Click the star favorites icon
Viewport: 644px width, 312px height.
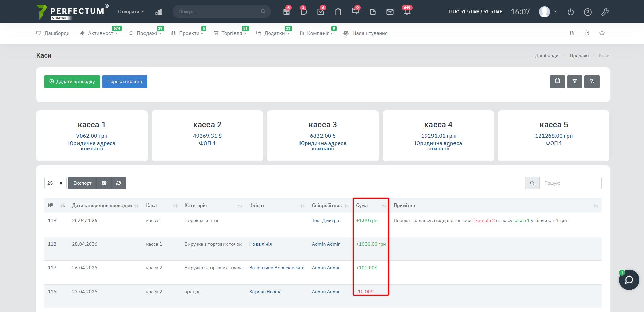point(602,33)
